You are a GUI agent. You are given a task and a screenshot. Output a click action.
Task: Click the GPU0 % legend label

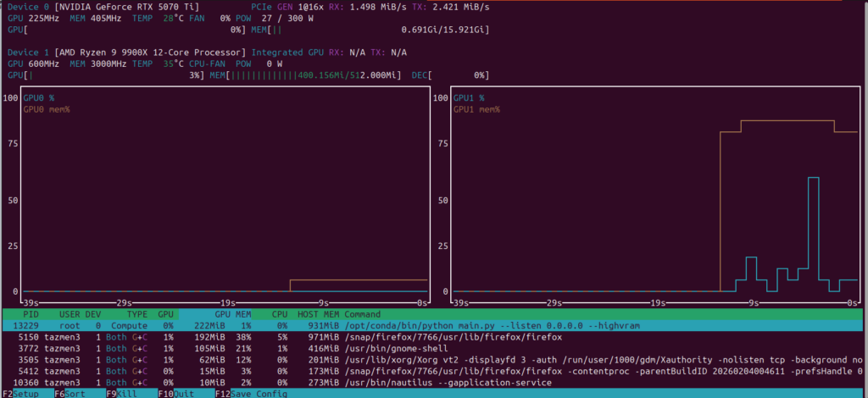pyautogui.click(x=38, y=98)
